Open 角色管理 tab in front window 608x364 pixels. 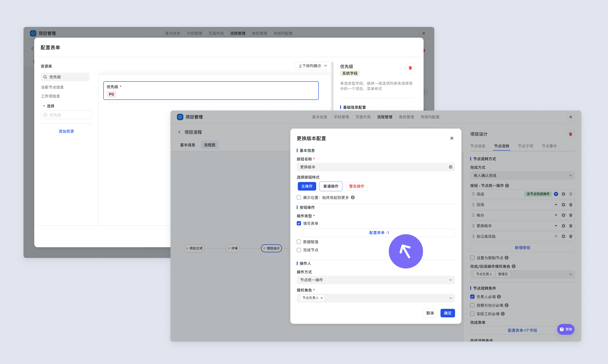(x=406, y=117)
